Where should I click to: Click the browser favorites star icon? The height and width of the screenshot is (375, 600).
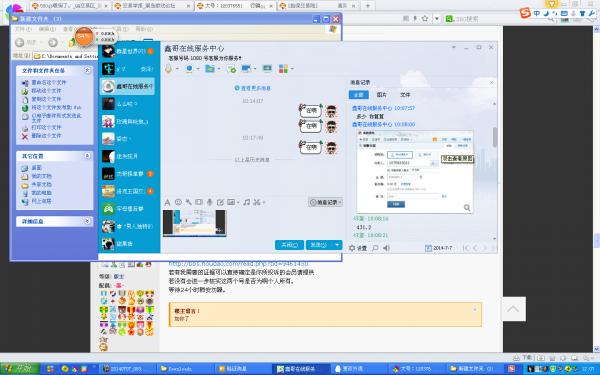(425, 18)
